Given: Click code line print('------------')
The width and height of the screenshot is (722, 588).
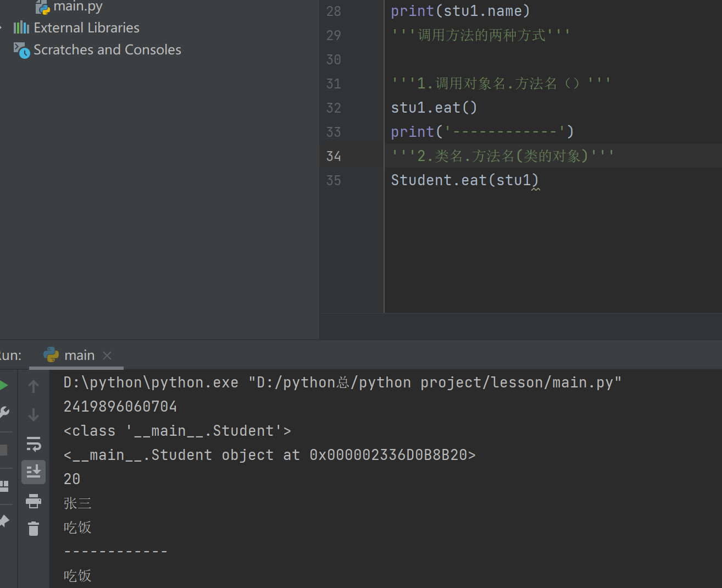Looking at the screenshot, I should point(482,132).
